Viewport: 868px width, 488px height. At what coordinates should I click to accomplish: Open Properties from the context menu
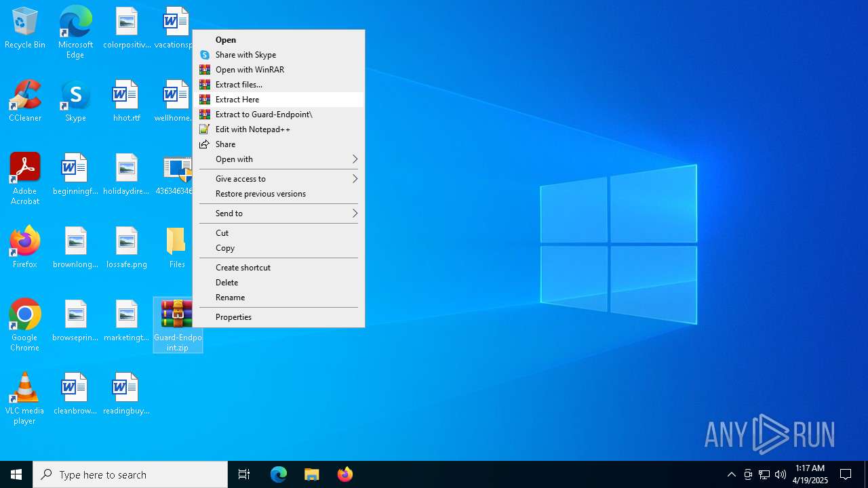click(x=279, y=317)
